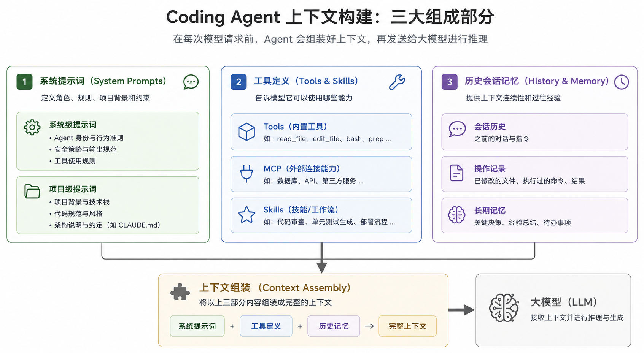Viewport: 644px width, 353px height.
Task: Click the purple number 3 badge
Action: (x=449, y=82)
